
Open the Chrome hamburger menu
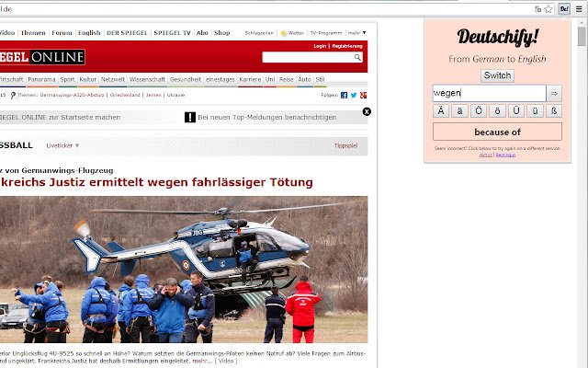pos(579,9)
